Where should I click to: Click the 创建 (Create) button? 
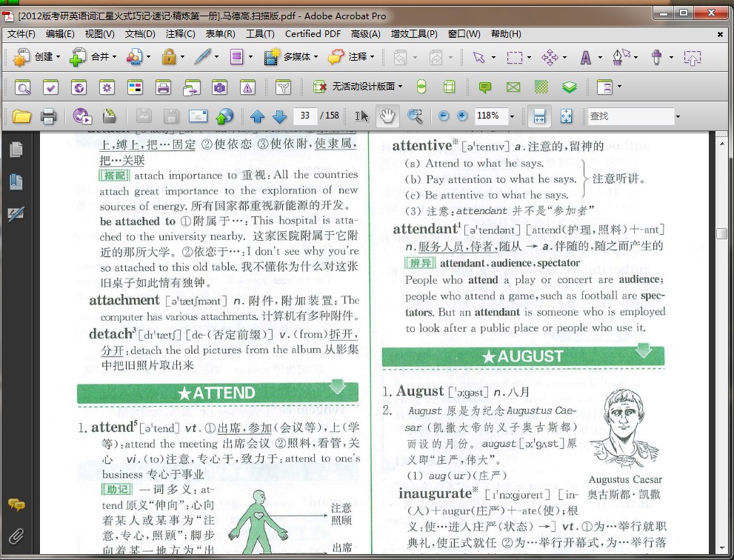37,57
